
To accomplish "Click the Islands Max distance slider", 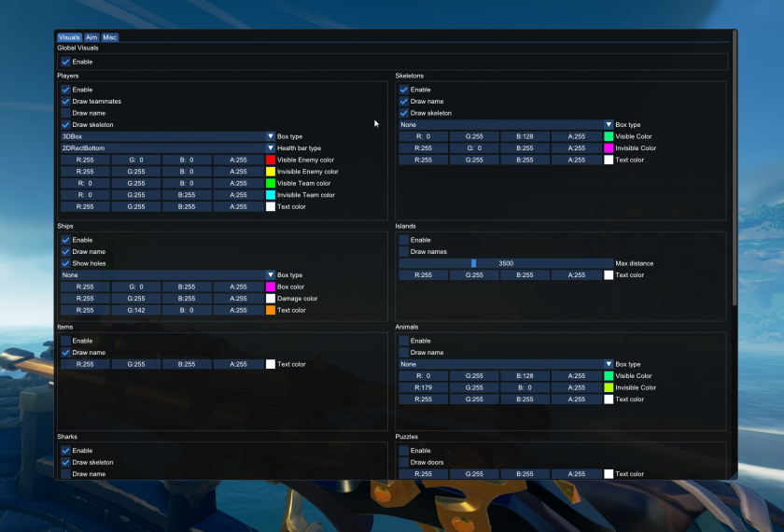I will point(506,263).
